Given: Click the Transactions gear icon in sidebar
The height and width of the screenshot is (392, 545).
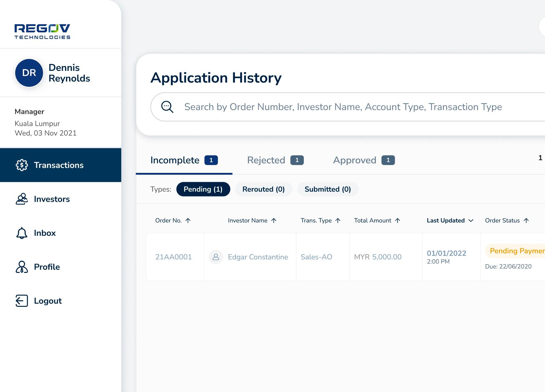Looking at the screenshot, I should coord(22,165).
